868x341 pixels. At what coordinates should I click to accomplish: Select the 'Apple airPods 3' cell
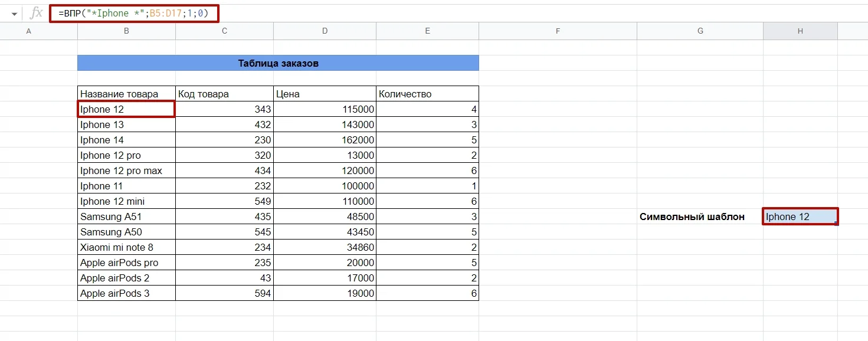tap(126, 293)
